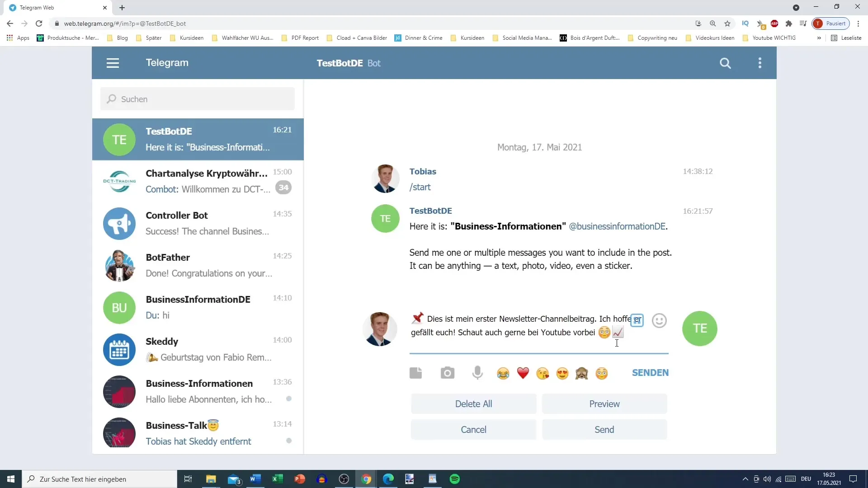
Task: Open the Dinner & Crime bookmark
Action: tap(419, 38)
